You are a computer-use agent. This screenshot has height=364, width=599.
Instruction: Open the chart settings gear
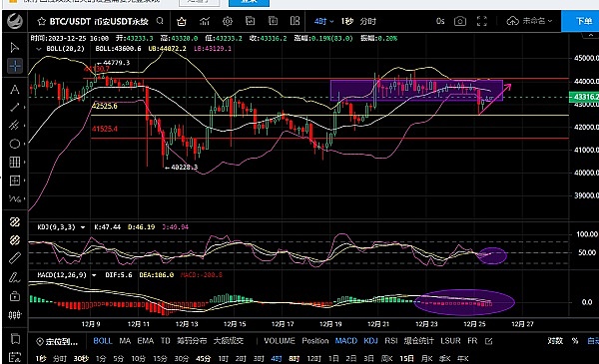point(228,21)
